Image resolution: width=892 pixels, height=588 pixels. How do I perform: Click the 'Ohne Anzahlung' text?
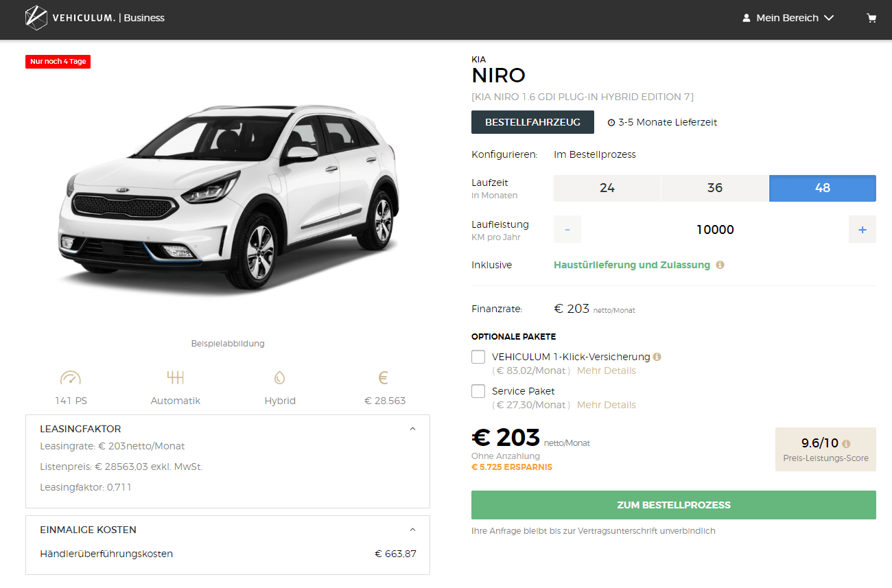[506, 456]
